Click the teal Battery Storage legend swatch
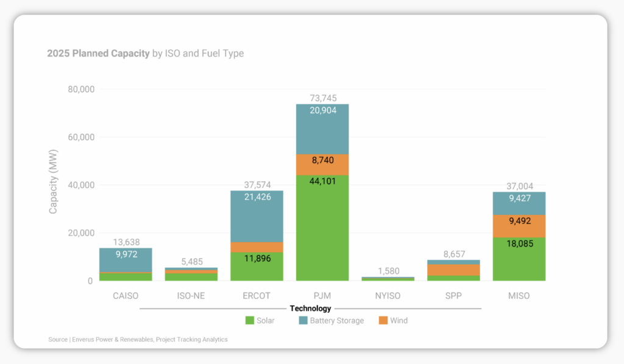 tap(303, 320)
